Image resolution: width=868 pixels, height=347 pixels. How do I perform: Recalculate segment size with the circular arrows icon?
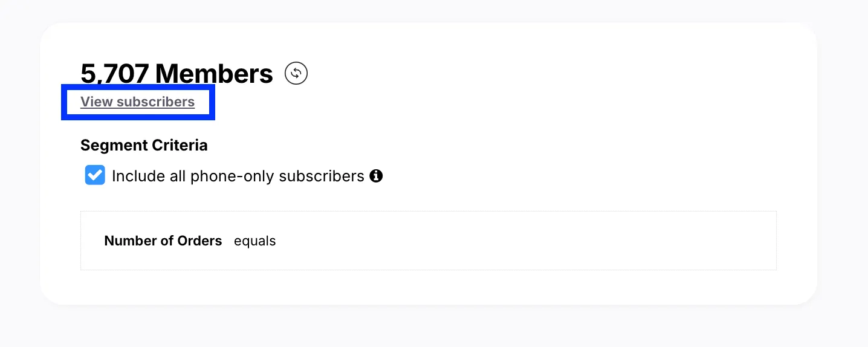tap(296, 74)
